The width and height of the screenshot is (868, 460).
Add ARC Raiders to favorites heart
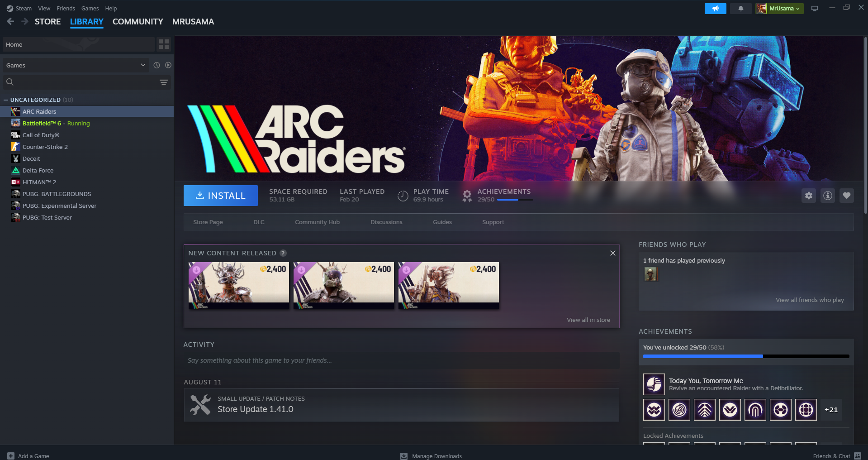(847, 196)
